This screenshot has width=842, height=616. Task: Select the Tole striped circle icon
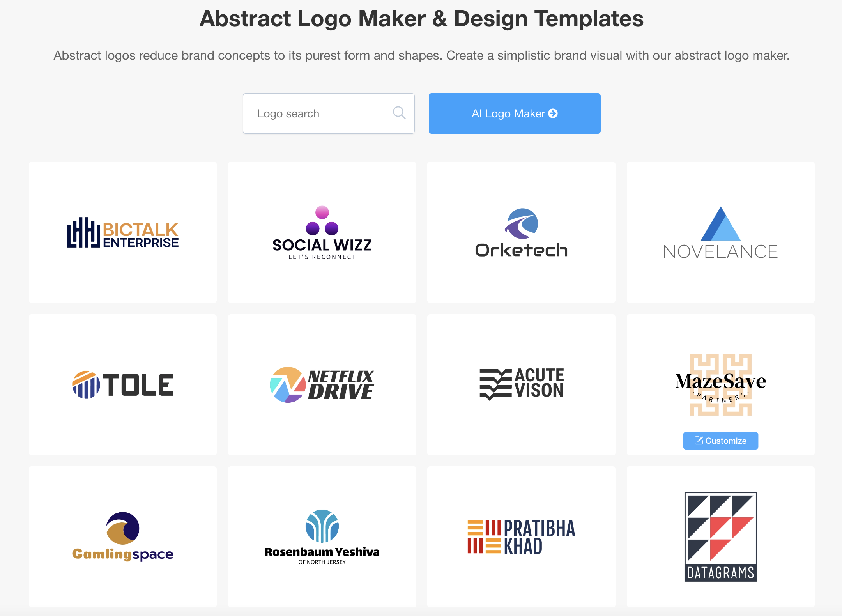tap(86, 385)
